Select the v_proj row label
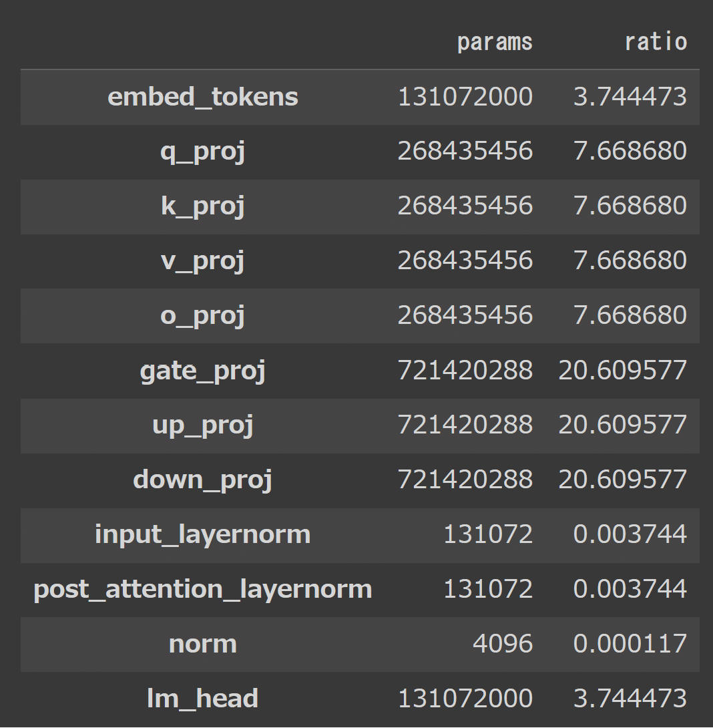The width and height of the screenshot is (713, 728). click(203, 261)
